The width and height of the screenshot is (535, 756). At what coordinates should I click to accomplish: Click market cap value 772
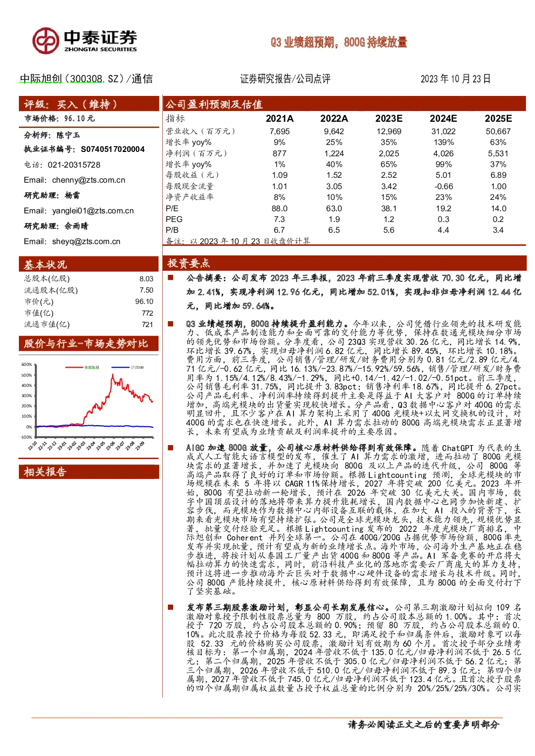click(x=147, y=313)
